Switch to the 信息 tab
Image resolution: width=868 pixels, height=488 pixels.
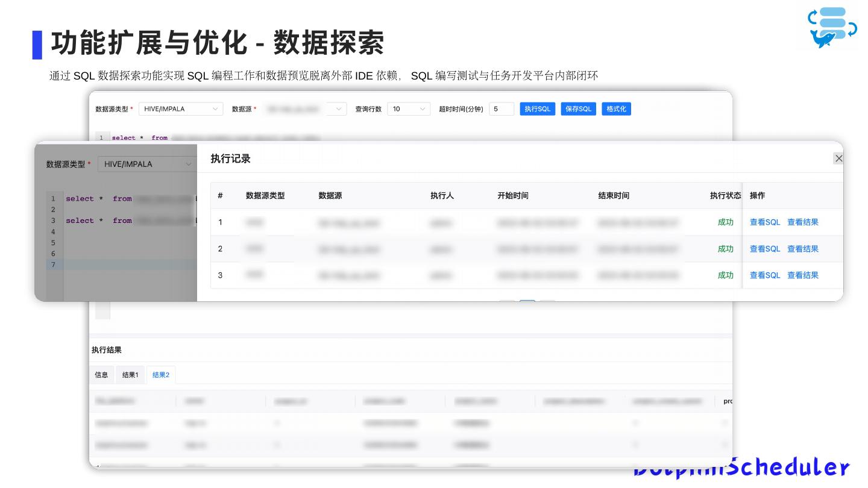(101, 375)
